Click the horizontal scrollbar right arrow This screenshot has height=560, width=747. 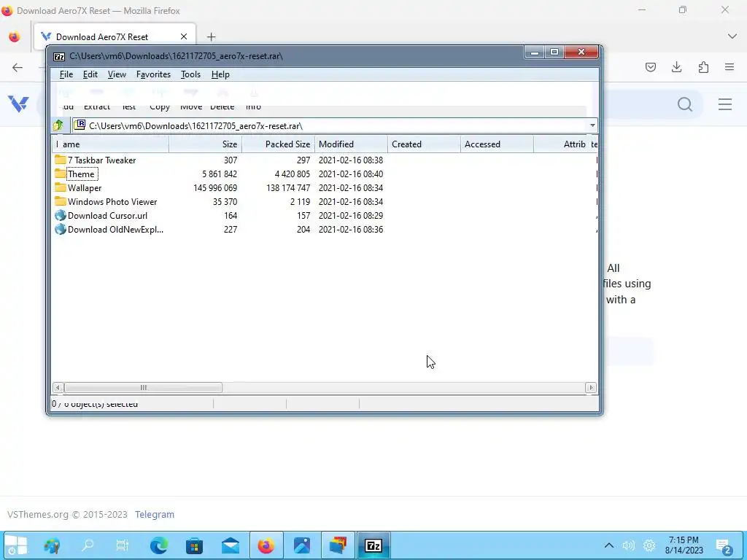[x=591, y=388]
